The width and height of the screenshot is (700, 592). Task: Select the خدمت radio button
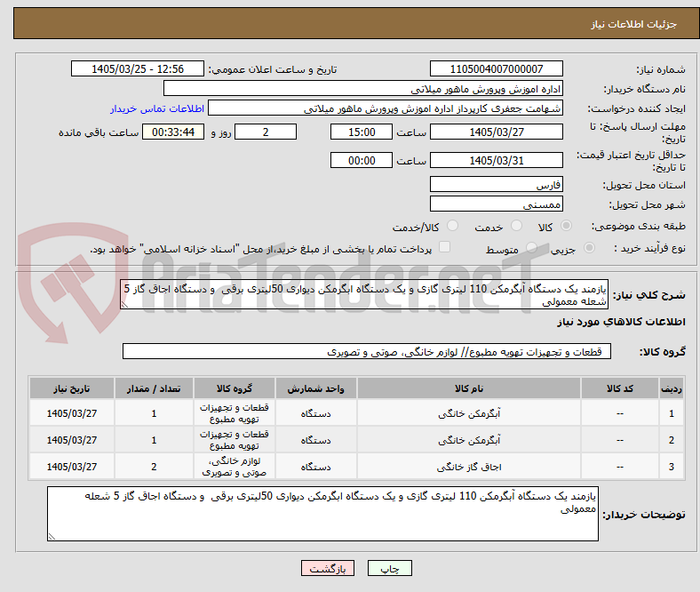click(x=516, y=226)
